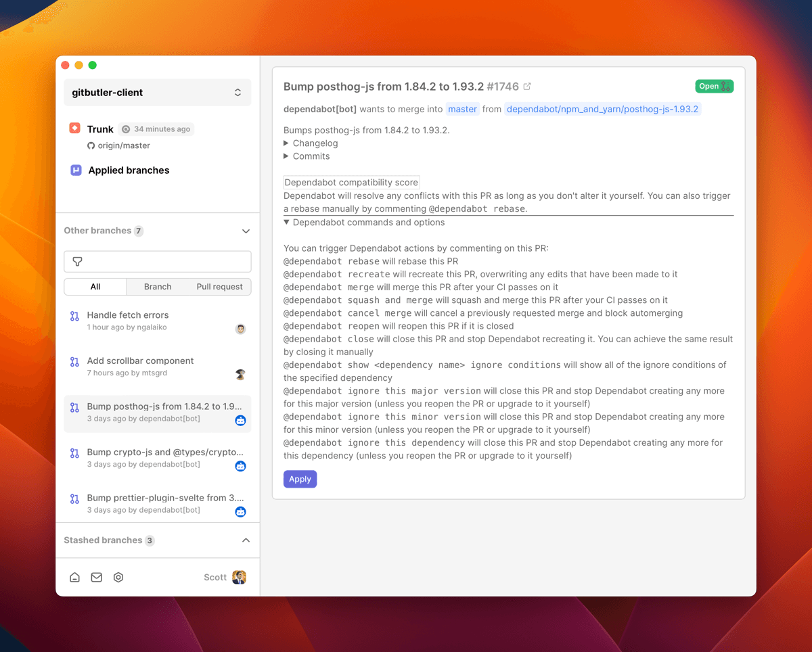
Task: Click the 34 minutes ago sync badge
Action: click(x=156, y=129)
